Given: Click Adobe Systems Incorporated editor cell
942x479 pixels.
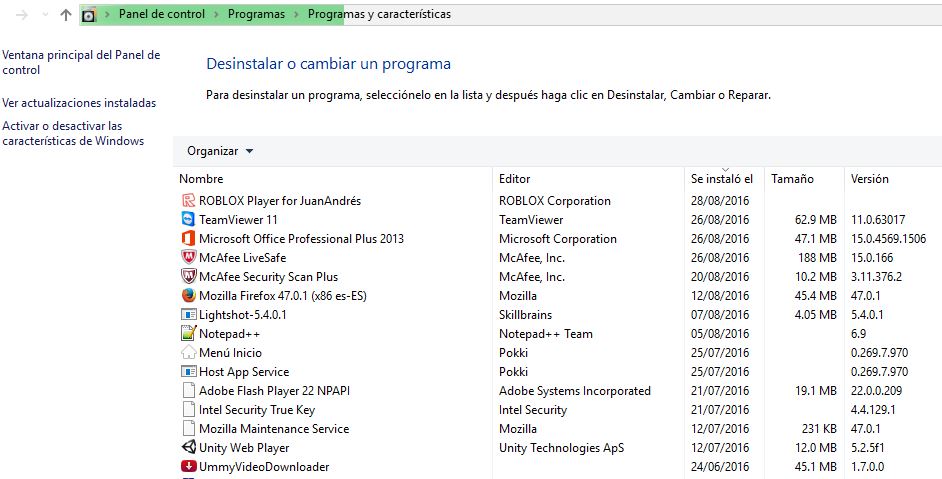Looking at the screenshot, I should (574, 391).
